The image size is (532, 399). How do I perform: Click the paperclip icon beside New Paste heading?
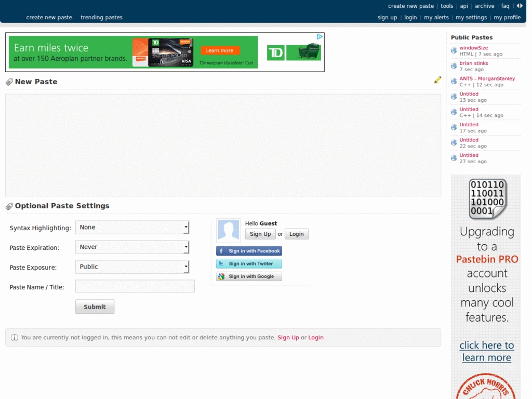tap(9, 82)
